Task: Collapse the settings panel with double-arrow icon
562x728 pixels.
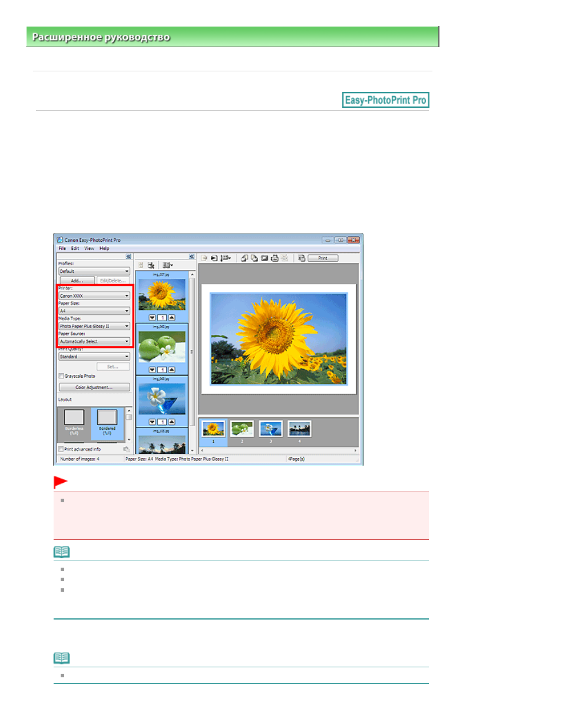Action: [128, 256]
